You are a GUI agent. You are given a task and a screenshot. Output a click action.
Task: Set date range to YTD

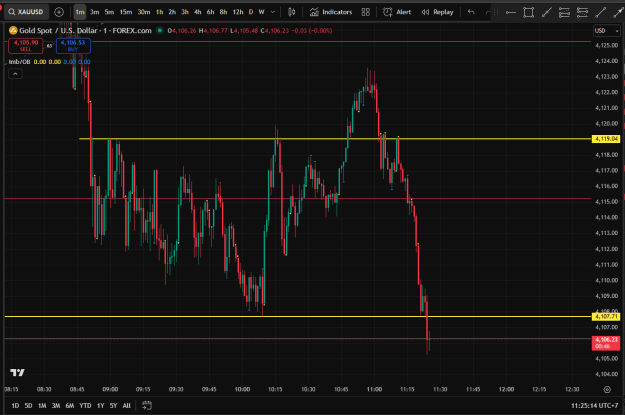[85, 405]
